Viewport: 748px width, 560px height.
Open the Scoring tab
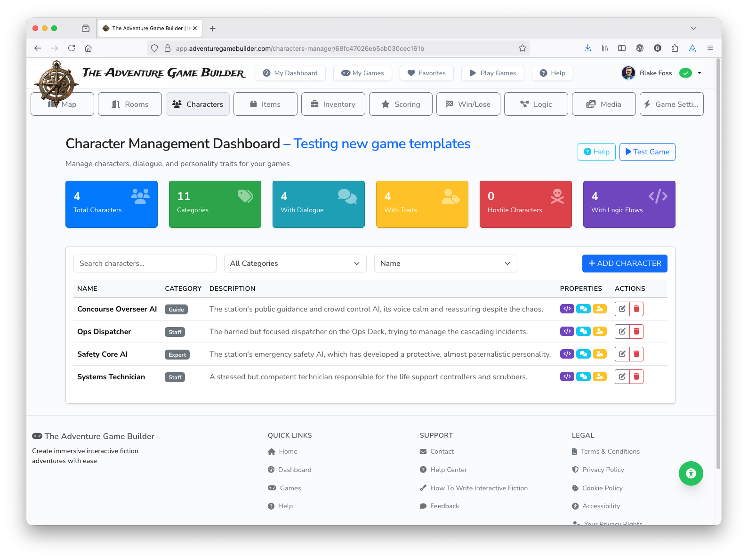coord(401,104)
